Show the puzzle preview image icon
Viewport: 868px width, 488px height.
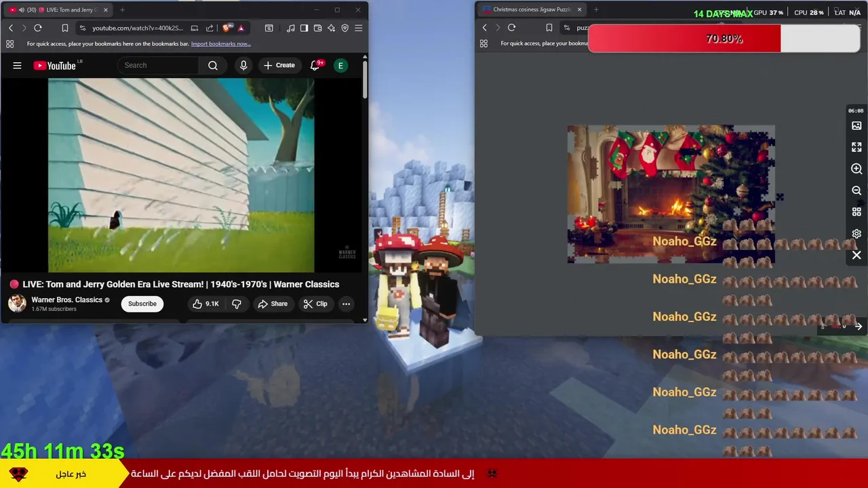coord(856,125)
